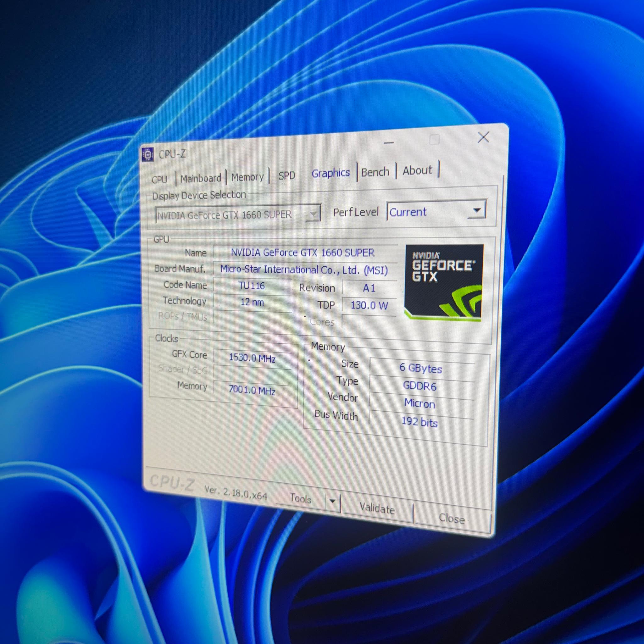This screenshot has width=644, height=644.
Task: Click the Board Manuf. label
Action: (x=180, y=269)
